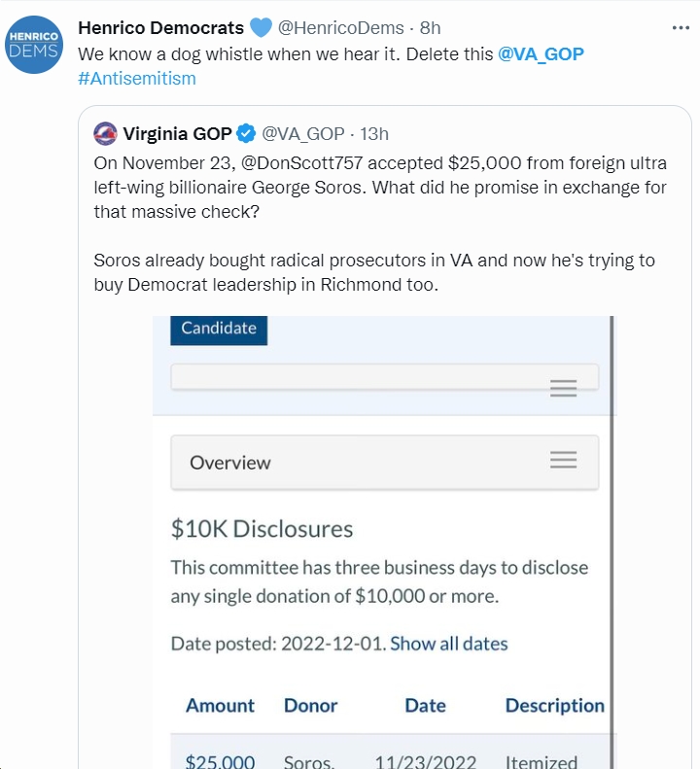This screenshot has height=769, width=700.
Task: Open the @HenricoDems handle
Action: tap(341, 28)
